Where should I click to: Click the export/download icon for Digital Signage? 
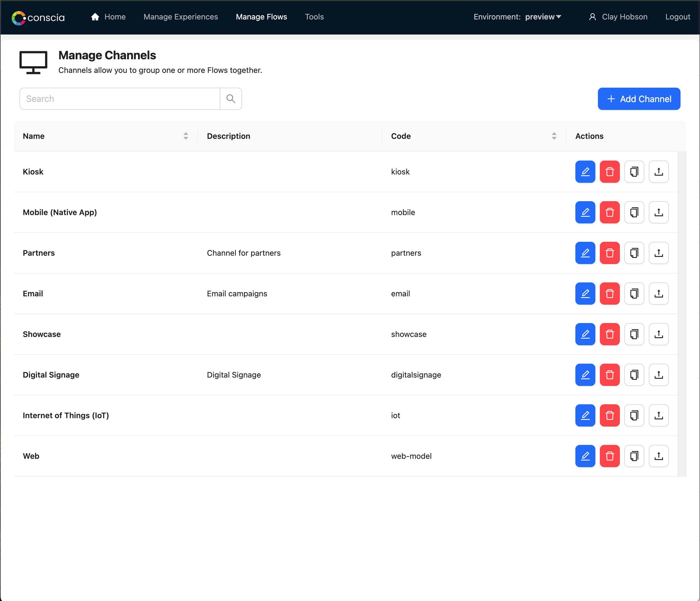coord(659,374)
